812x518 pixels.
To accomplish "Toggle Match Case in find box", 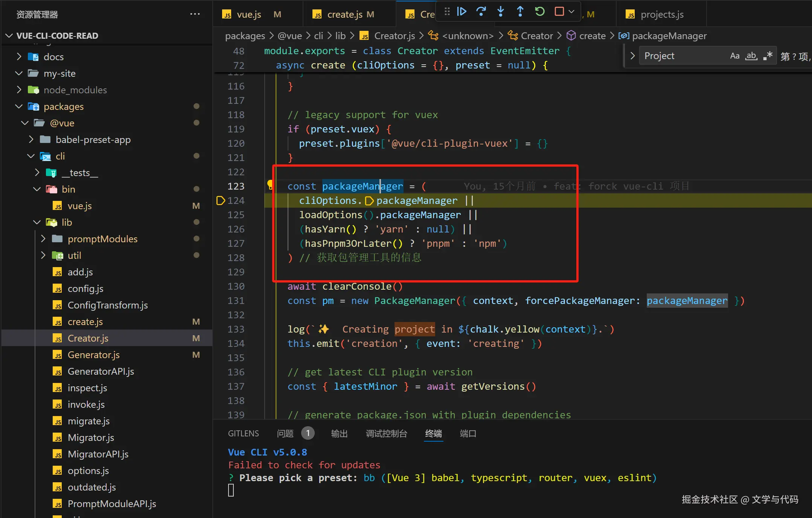I will pos(734,56).
